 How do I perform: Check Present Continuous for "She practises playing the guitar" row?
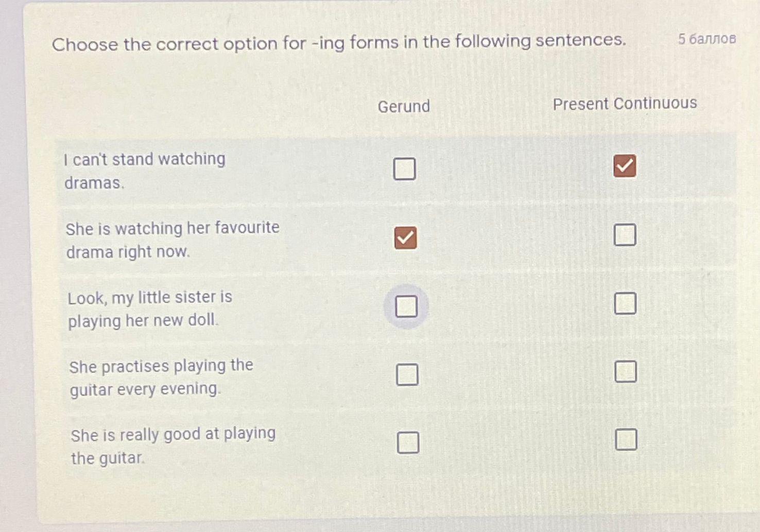pyautogui.click(x=626, y=371)
